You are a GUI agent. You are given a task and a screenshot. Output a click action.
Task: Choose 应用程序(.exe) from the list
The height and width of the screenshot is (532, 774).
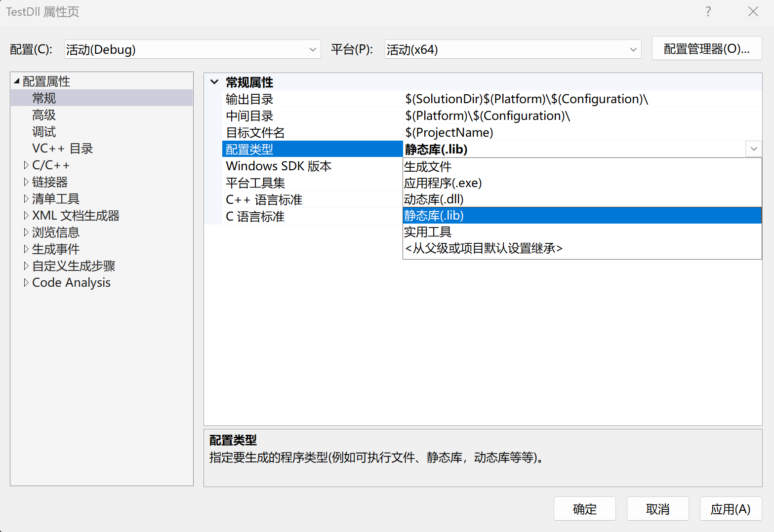443,183
